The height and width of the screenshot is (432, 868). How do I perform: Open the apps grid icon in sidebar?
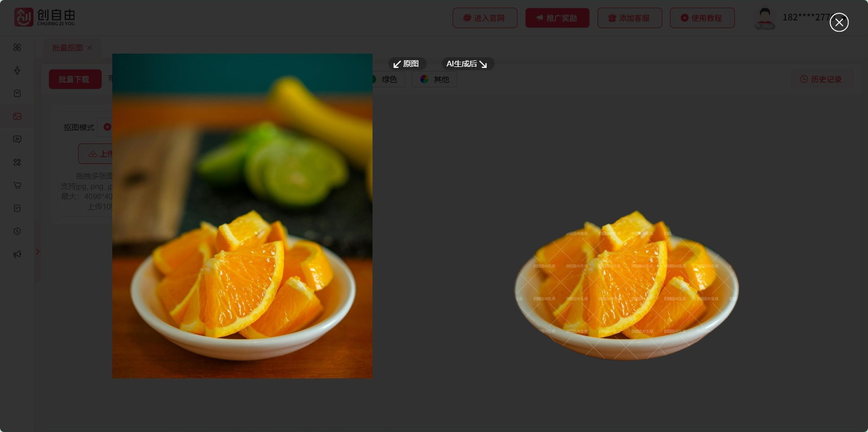click(17, 47)
